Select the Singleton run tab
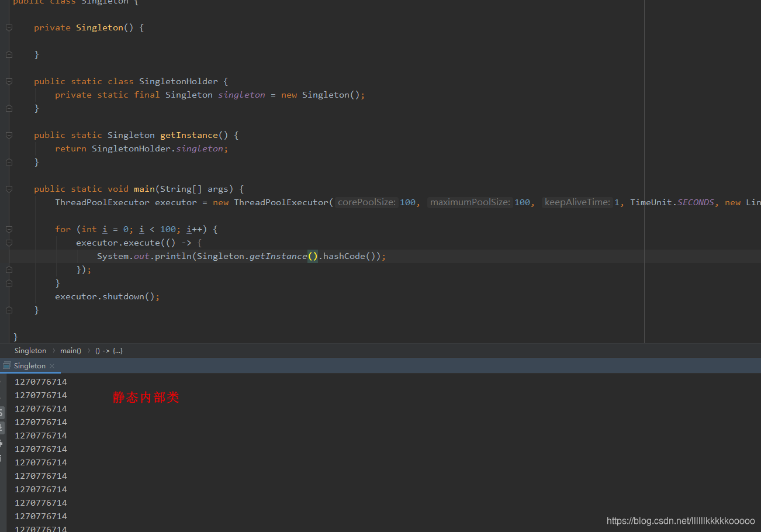 (x=29, y=365)
